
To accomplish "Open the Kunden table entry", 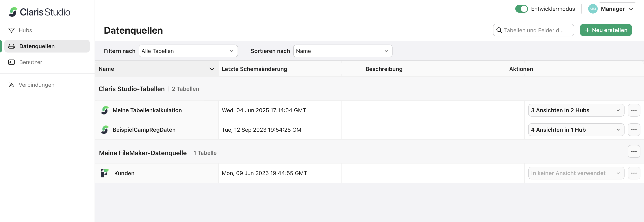I will click(x=124, y=173).
